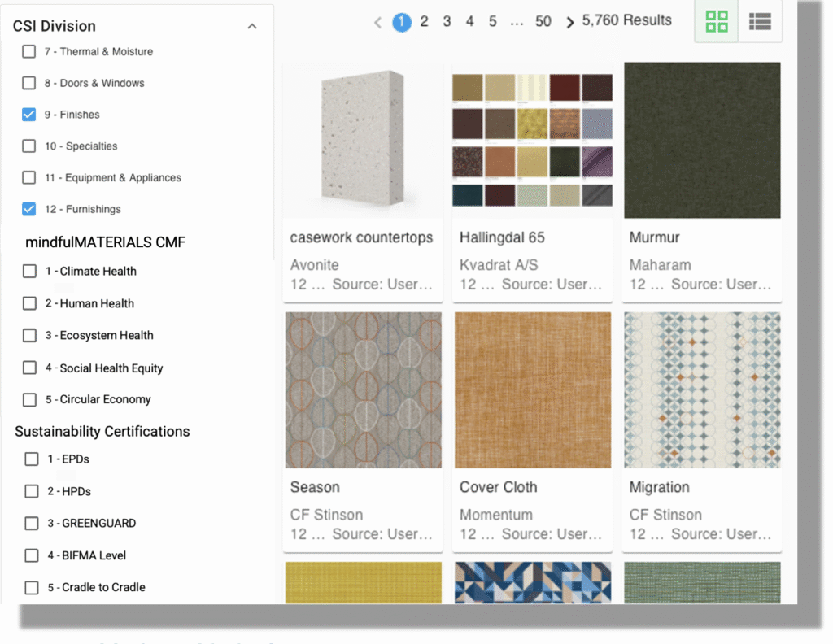Open the casework countertops product image
This screenshot has width=833, height=644.
coord(363,140)
